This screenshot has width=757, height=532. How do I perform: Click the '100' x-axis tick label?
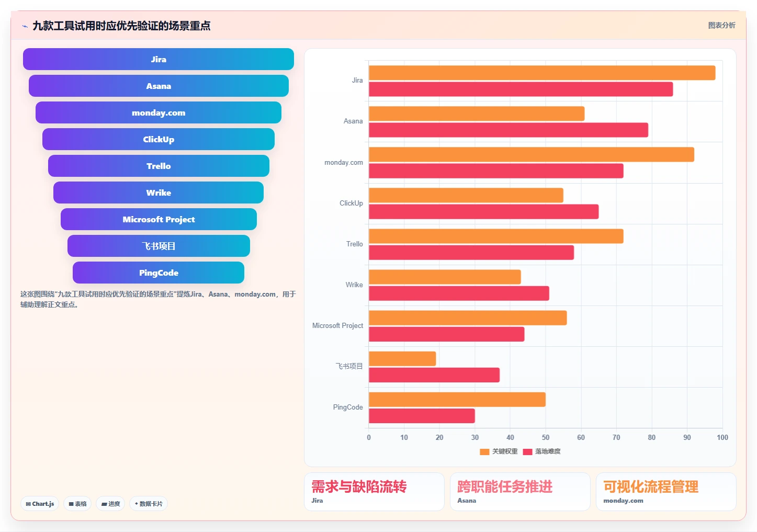tap(722, 437)
